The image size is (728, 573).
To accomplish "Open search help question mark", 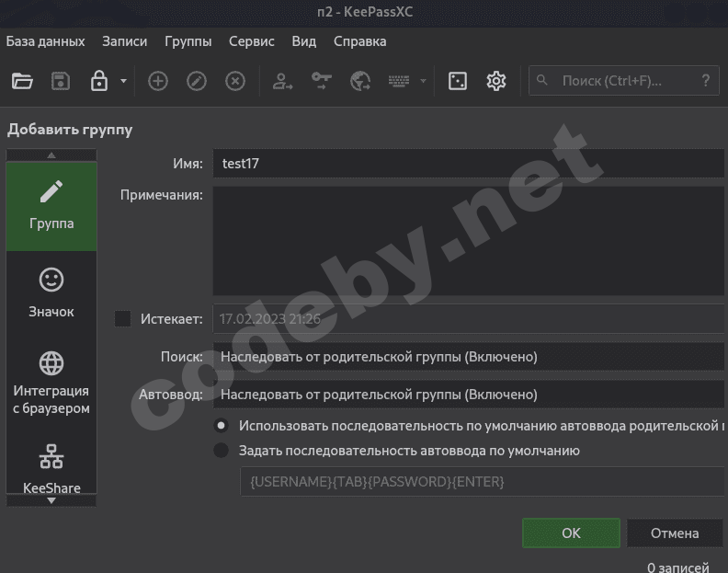I will point(706,81).
